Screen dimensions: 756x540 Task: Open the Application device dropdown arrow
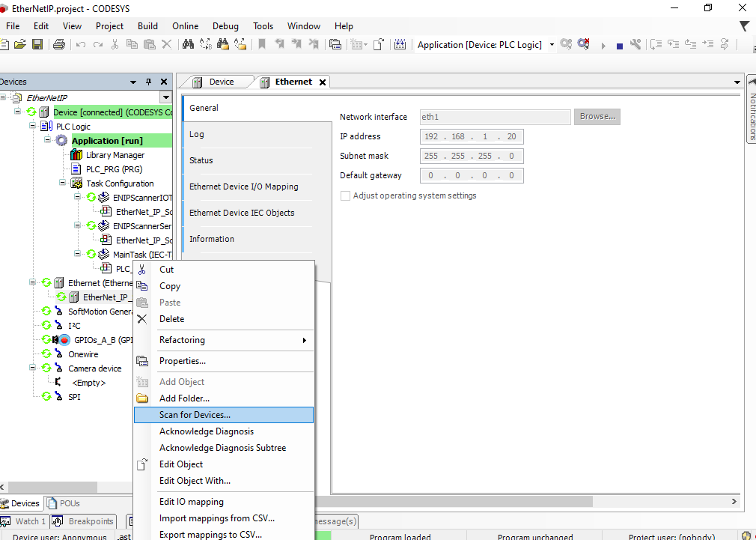tap(552, 45)
